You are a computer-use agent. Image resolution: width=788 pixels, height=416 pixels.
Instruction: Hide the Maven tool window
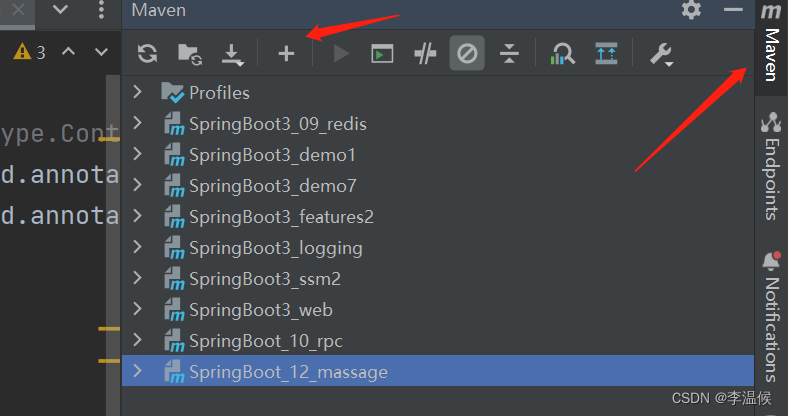click(x=733, y=10)
